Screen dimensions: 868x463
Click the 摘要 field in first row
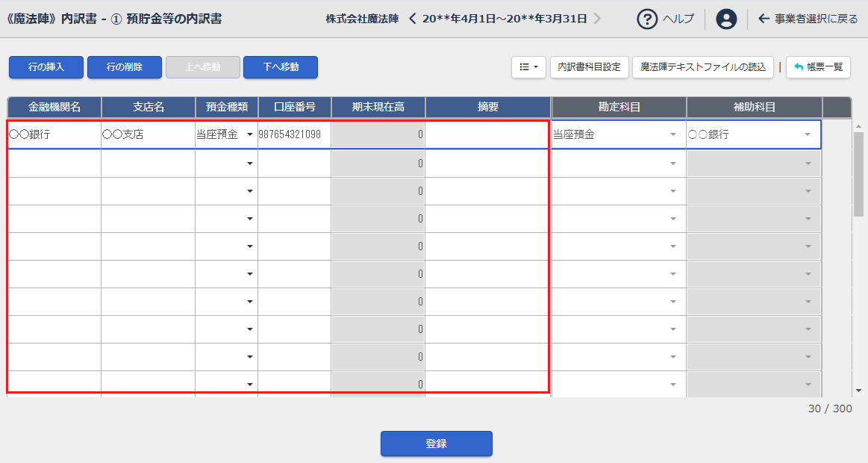click(x=487, y=135)
